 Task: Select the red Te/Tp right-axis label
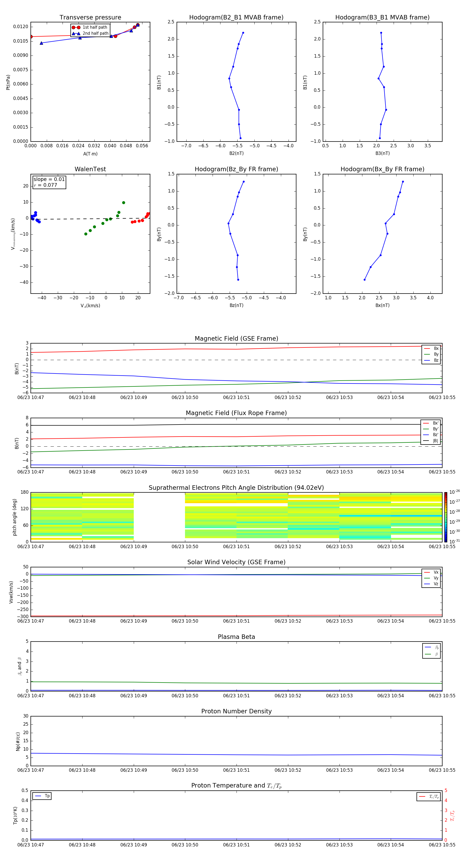[453, 815]
